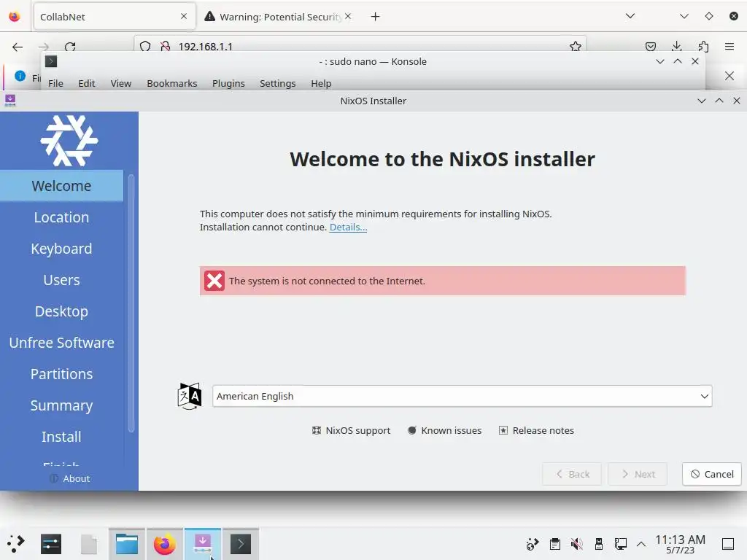Switch to Konsole in the taskbar
This screenshot has width=747, height=560.
(241, 544)
